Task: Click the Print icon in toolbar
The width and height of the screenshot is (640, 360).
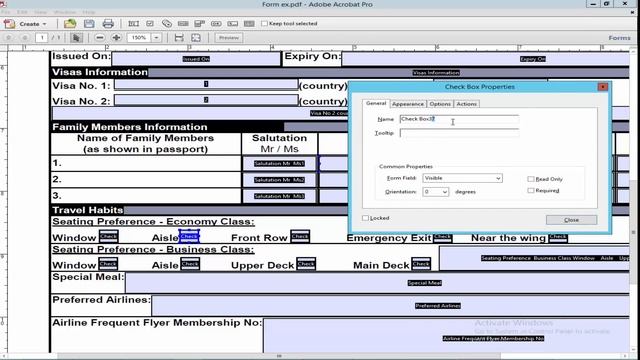Action: pos(108,24)
